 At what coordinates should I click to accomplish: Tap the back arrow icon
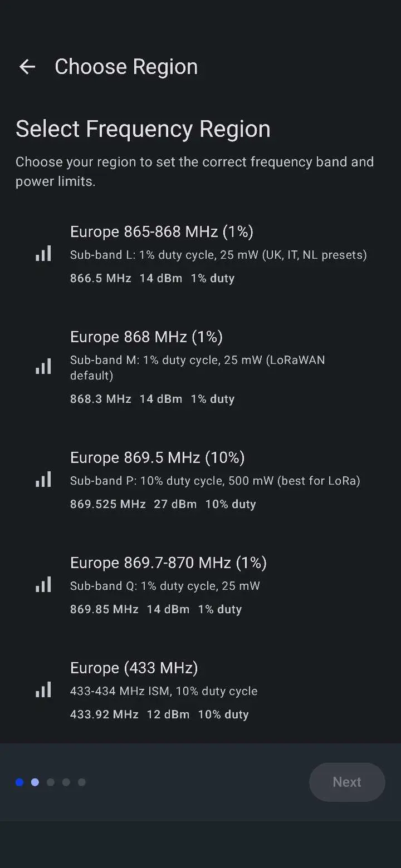27,67
